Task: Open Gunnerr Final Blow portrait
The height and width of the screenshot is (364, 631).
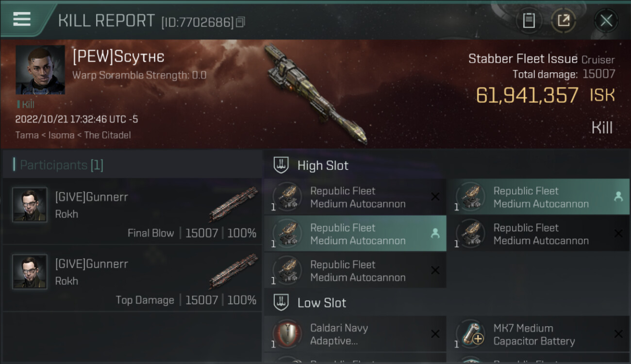Action: (x=30, y=205)
